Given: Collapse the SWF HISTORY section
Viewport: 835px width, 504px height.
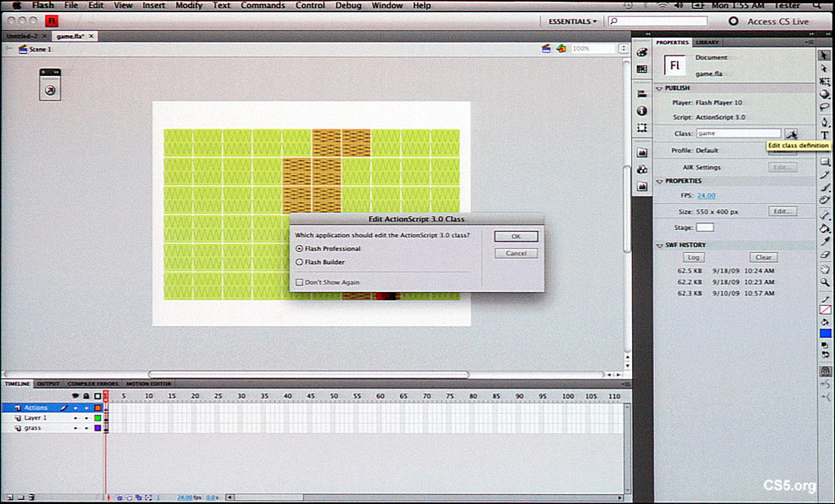Looking at the screenshot, I should 659,245.
